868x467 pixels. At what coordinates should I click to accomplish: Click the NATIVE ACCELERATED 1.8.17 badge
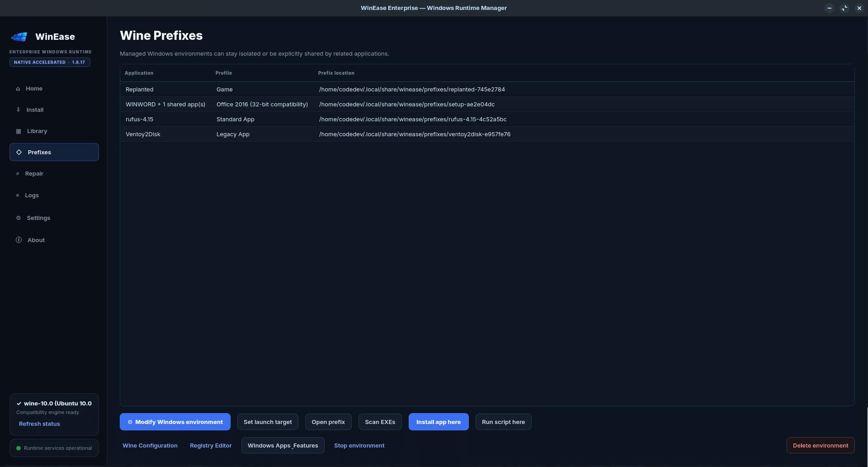pos(50,62)
